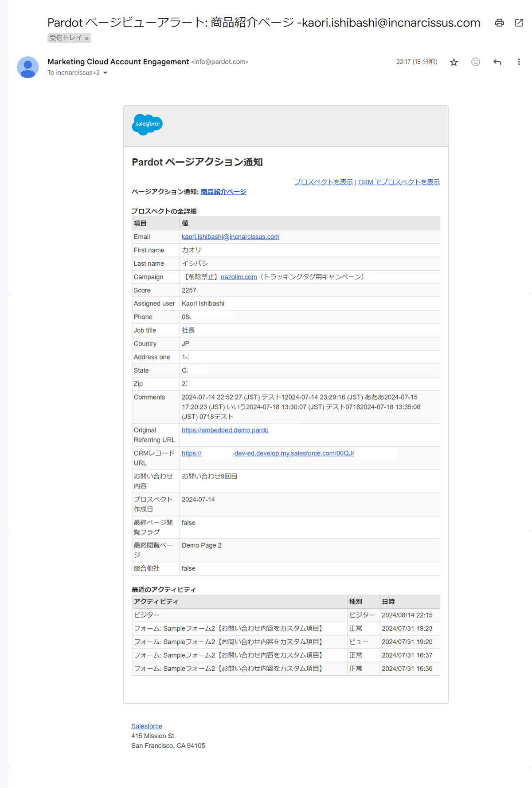Image resolution: width=532 pixels, height=788 pixels.
Task: Click the 競合他社 false value
Action: (188, 568)
